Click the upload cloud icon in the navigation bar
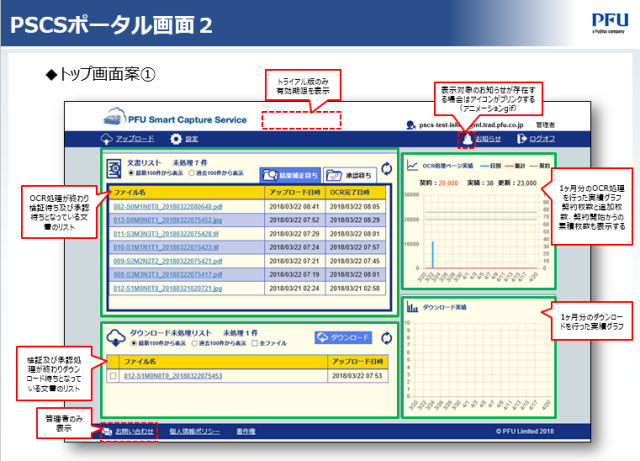The image size is (640, 461). pyautogui.click(x=107, y=139)
